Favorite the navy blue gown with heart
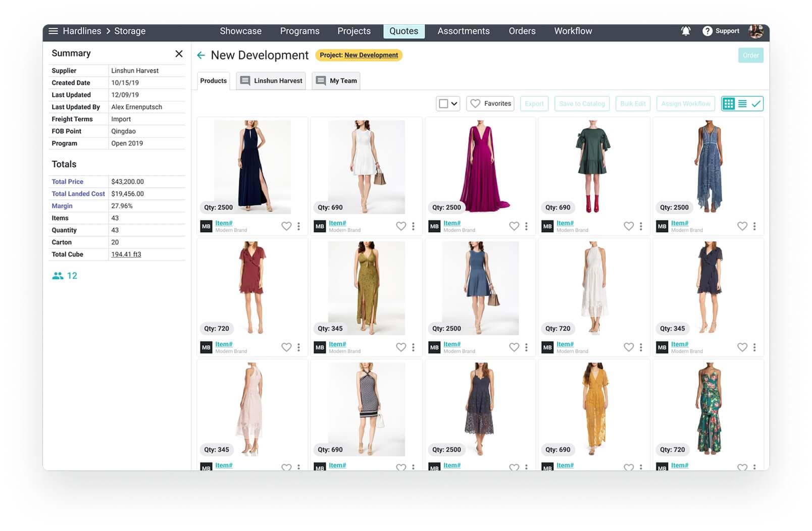The width and height of the screenshot is (812, 531). (x=286, y=227)
